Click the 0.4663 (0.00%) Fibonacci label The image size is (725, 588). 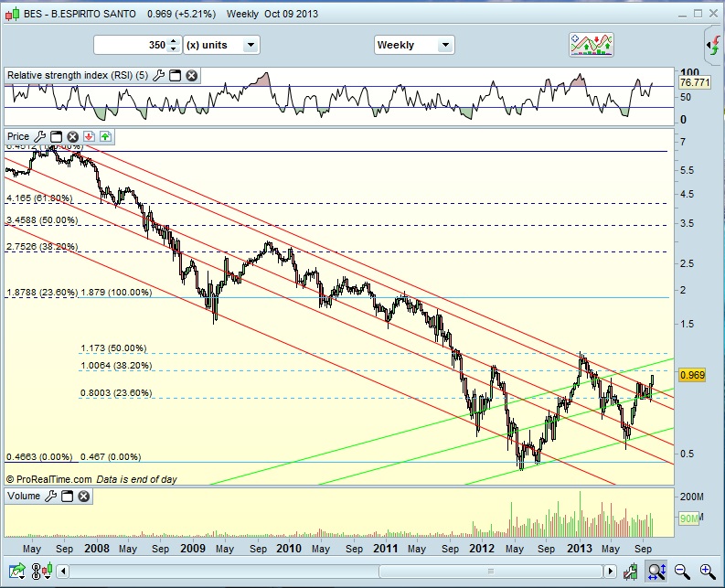pyautogui.click(x=39, y=456)
